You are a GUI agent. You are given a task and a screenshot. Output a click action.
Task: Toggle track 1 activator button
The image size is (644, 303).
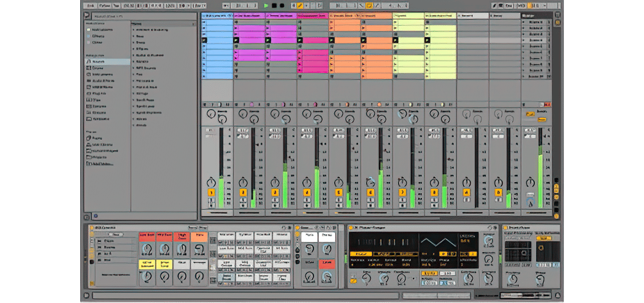tap(211, 193)
